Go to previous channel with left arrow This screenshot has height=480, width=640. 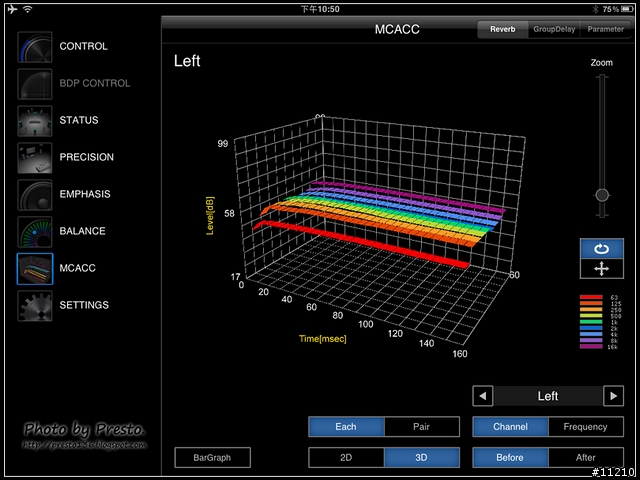(x=483, y=396)
